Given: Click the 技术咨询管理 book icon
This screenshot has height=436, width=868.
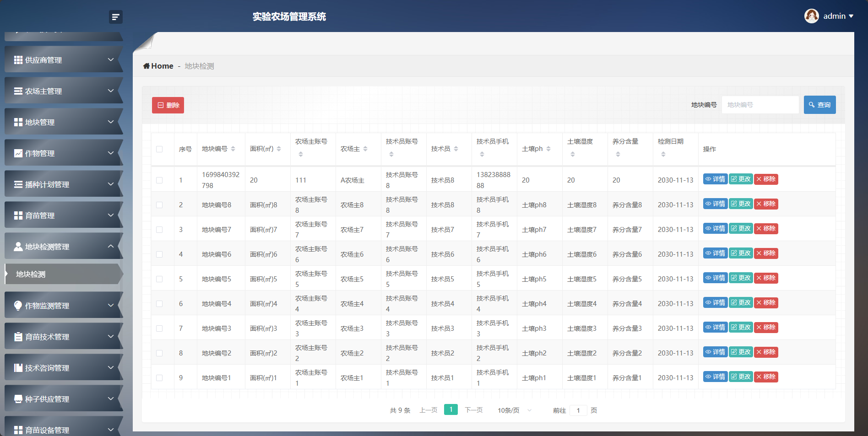Looking at the screenshot, I should click(18, 368).
